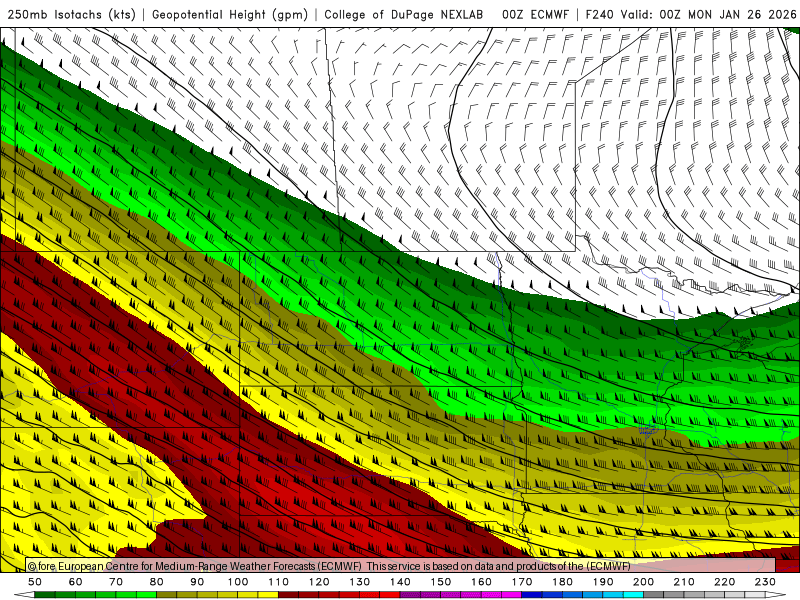Click the cyan swatch just before 200
The width and height of the screenshot is (800, 600).
[633, 595]
